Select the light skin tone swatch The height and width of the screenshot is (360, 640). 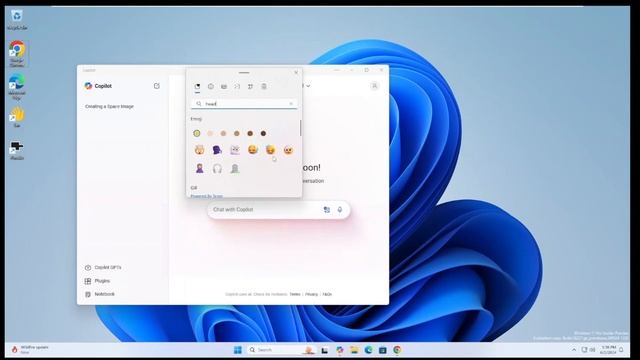point(210,133)
